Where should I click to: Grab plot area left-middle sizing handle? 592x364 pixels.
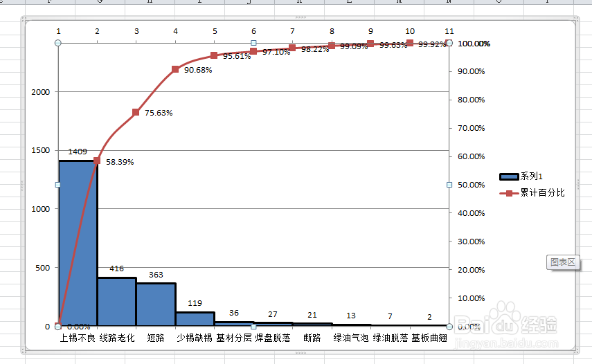[x=57, y=185]
